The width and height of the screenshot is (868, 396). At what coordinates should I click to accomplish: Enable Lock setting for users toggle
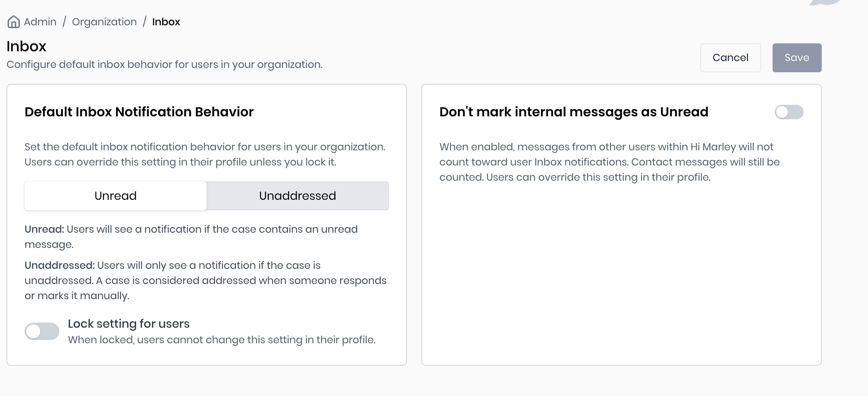click(42, 331)
